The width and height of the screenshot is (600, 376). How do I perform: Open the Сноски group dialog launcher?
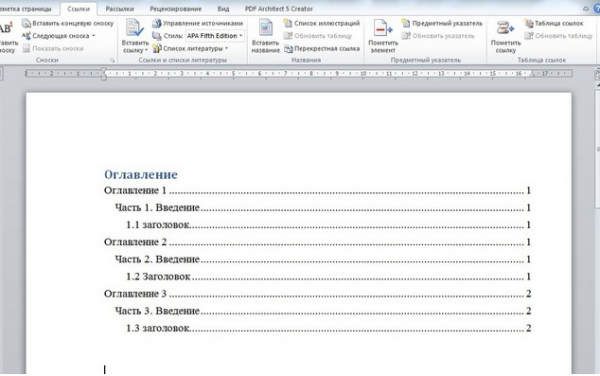tap(112, 60)
